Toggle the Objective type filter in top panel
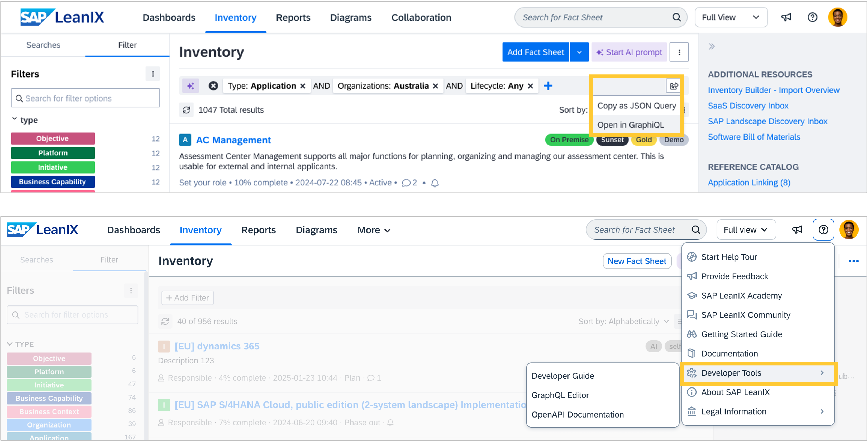868x441 pixels. [x=53, y=138]
